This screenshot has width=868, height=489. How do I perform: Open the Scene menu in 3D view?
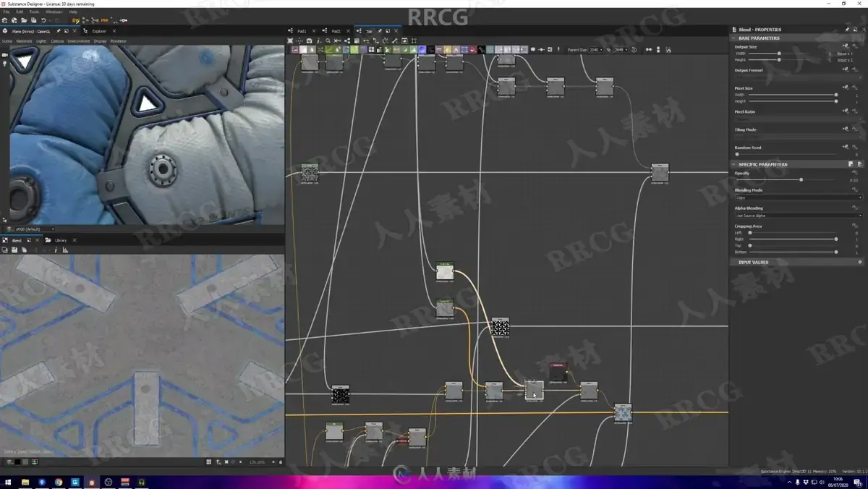[x=7, y=41]
